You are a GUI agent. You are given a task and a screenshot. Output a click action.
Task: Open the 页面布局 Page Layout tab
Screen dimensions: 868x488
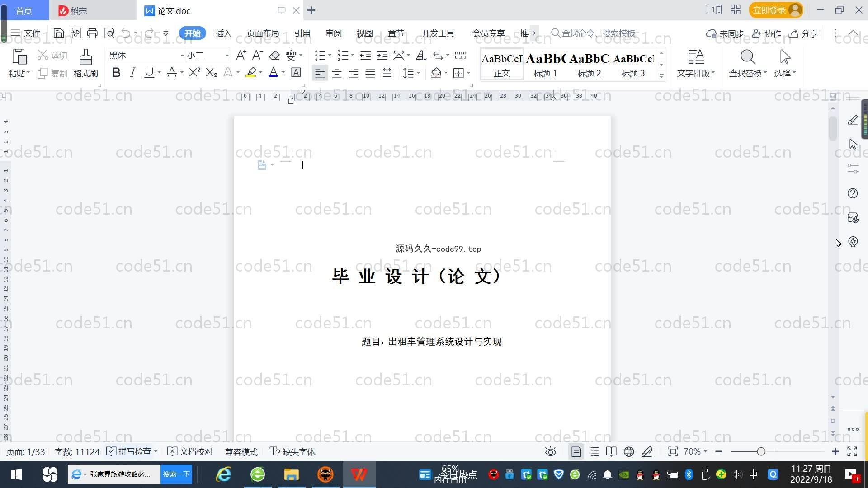tap(263, 33)
